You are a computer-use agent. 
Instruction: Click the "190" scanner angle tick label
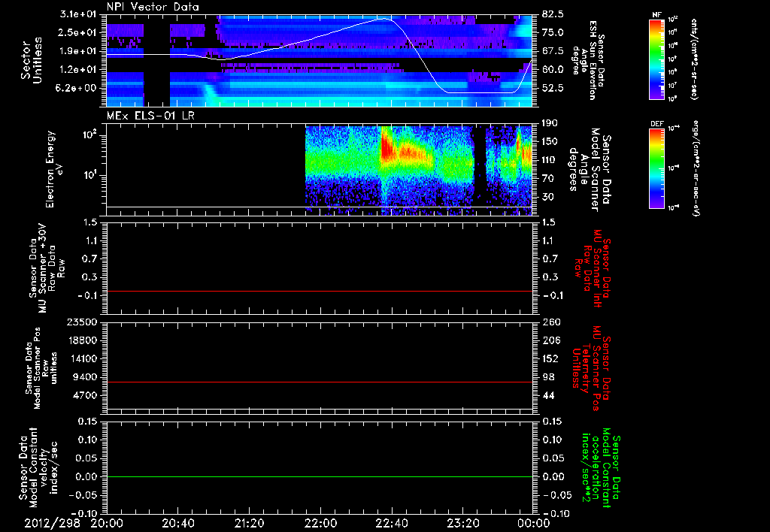pos(550,122)
